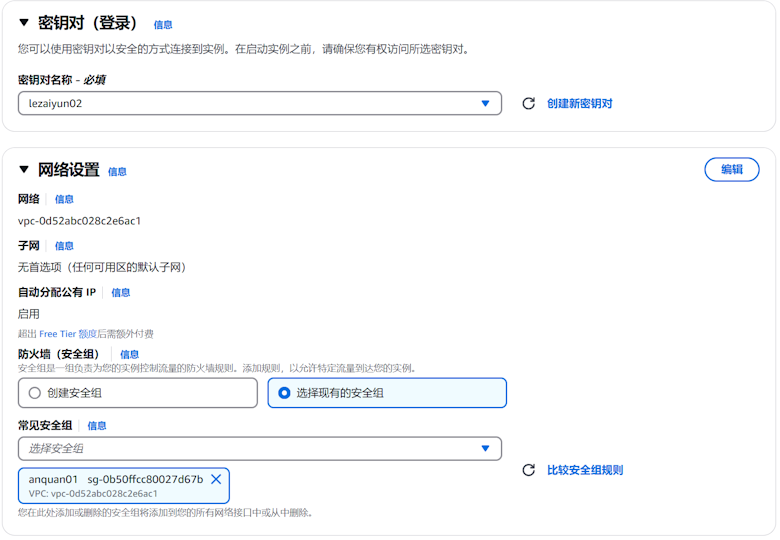Open the 创建新密钥对 link

[579, 104]
